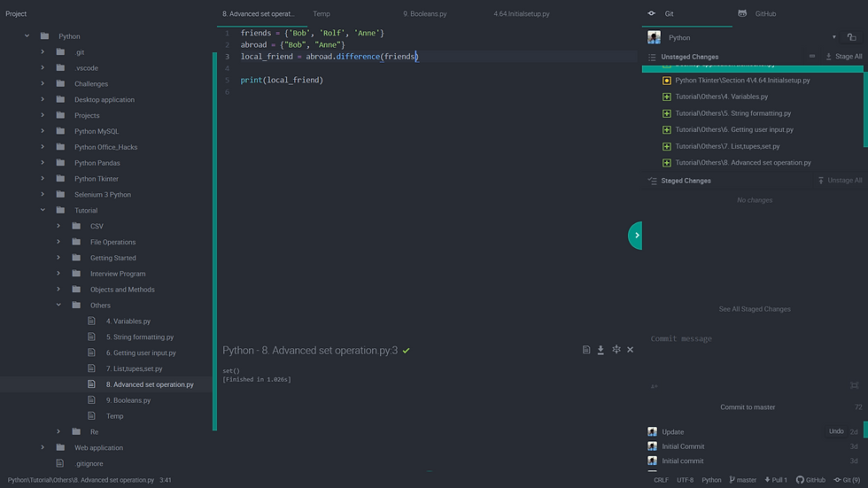Image resolution: width=868 pixels, height=488 pixels.
Task: Open the Unstaged Changes minus menu icon
Action: click(812, 57)
